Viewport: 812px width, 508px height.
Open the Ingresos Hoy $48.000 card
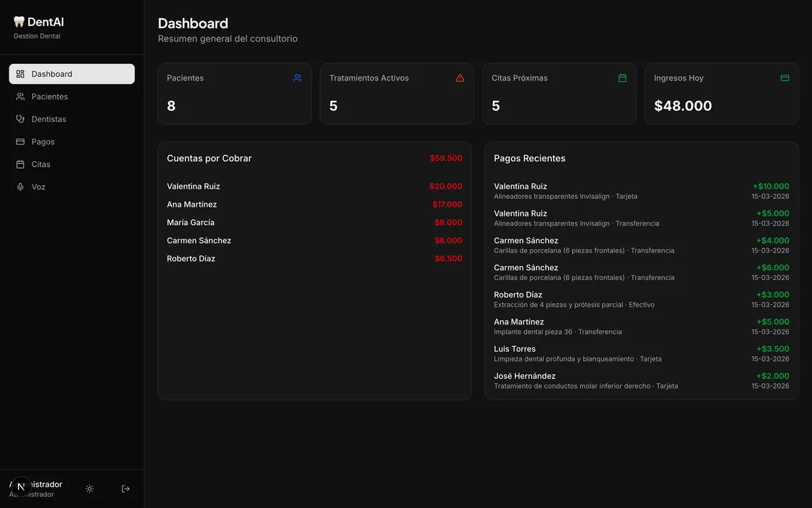(721, 94)
